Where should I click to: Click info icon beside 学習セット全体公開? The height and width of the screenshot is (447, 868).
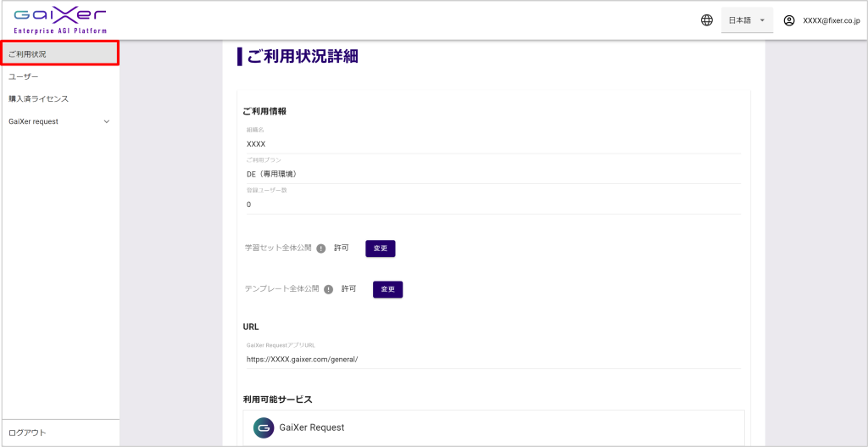[x=321, y=249]
